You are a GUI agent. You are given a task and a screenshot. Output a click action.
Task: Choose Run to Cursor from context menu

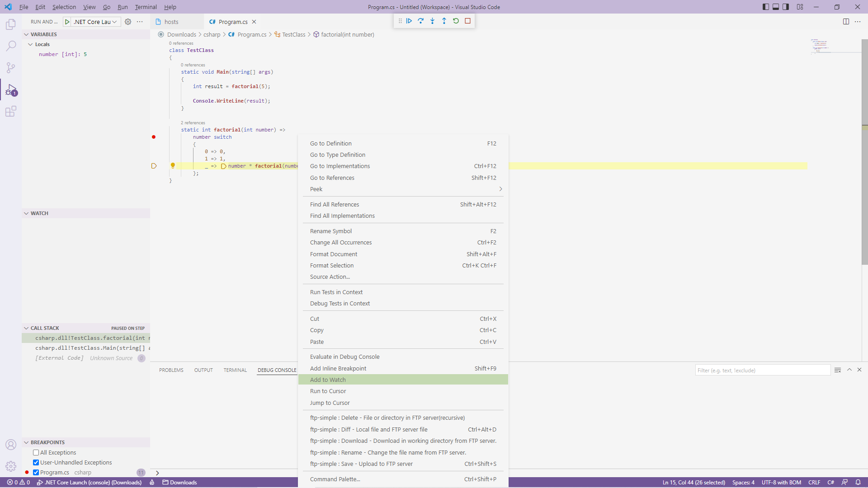pyautogui.click(x=328, y=391)
